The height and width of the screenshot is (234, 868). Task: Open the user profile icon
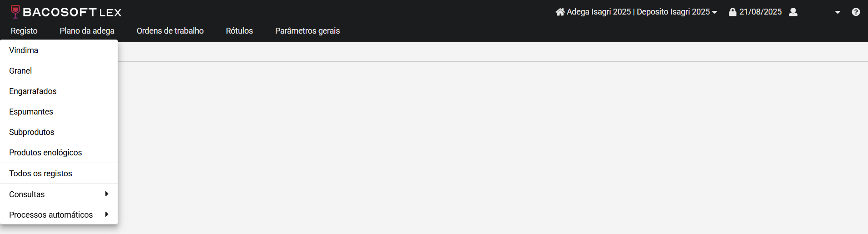793,12
